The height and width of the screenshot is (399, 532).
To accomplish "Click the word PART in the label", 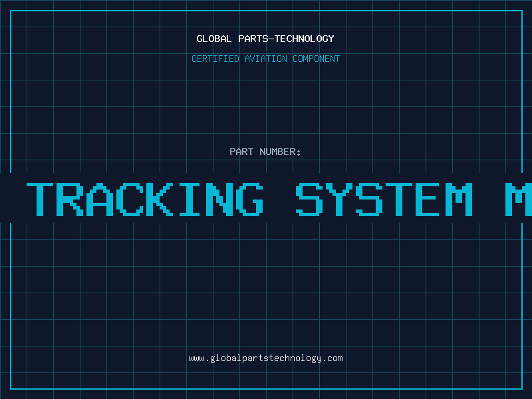I will (x=241, y=152).
